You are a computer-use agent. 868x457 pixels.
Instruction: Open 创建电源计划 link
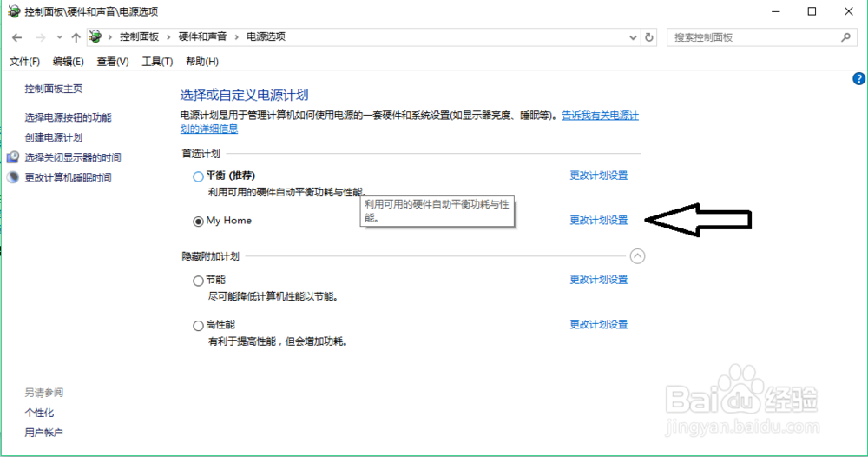tap(54, 137)
